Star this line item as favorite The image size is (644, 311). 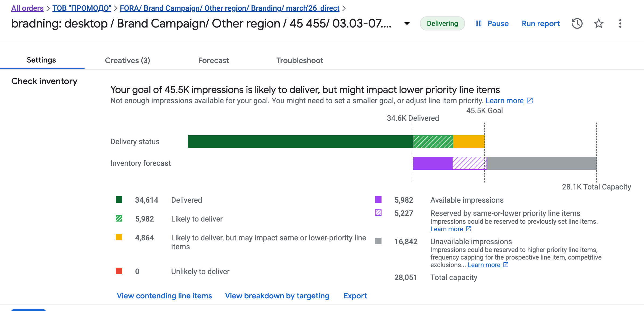point(598,24)
